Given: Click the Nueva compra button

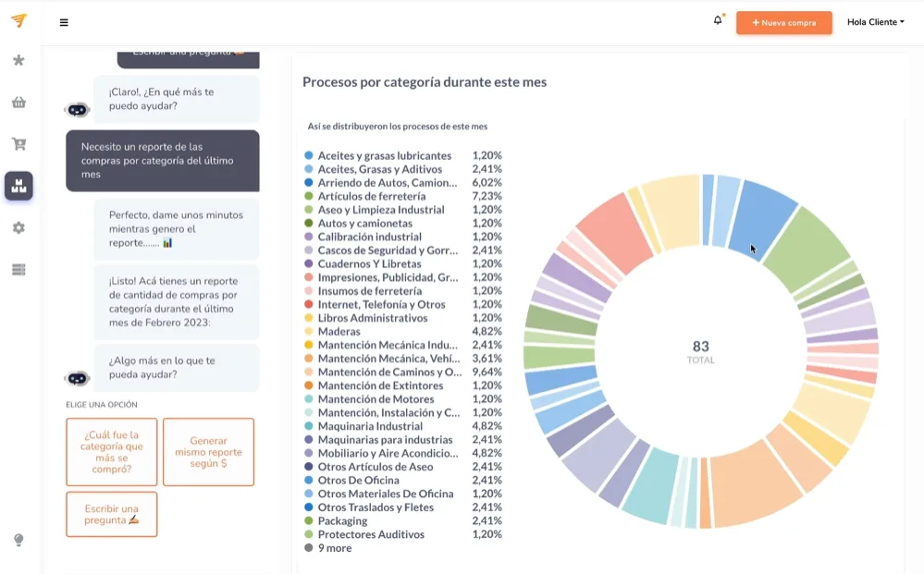Looking at the screenshot, I should 783,22.
